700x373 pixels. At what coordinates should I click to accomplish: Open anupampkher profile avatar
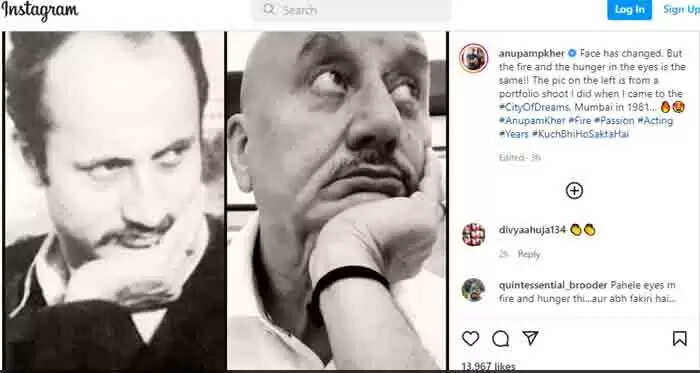click(x=474, y=58)
